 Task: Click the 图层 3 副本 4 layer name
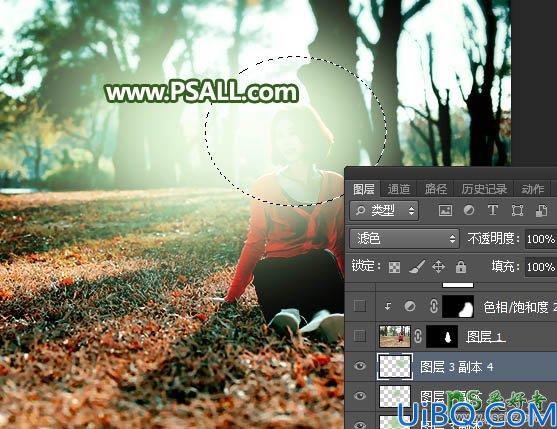coord(457,366)
